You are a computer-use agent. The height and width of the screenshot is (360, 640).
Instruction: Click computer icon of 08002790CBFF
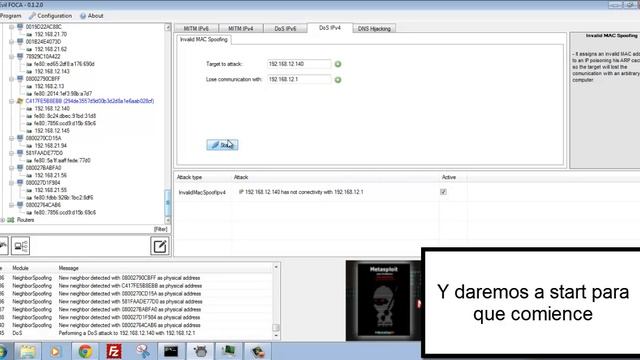tap(20, 78)
